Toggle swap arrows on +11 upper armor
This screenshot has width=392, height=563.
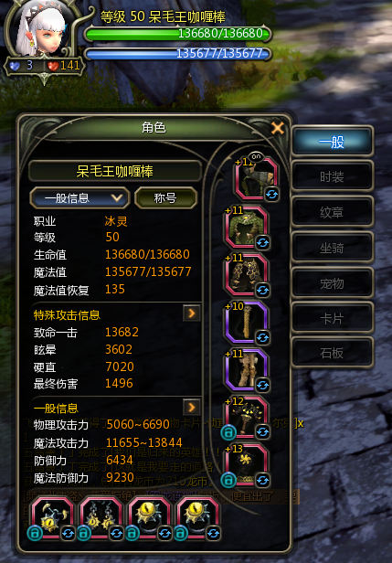click(x=263, y=243)
